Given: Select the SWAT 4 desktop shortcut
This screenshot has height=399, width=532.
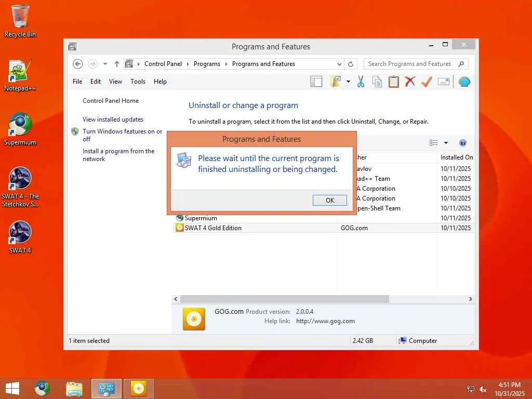Looking at the screenshot, I should point(20,237).
